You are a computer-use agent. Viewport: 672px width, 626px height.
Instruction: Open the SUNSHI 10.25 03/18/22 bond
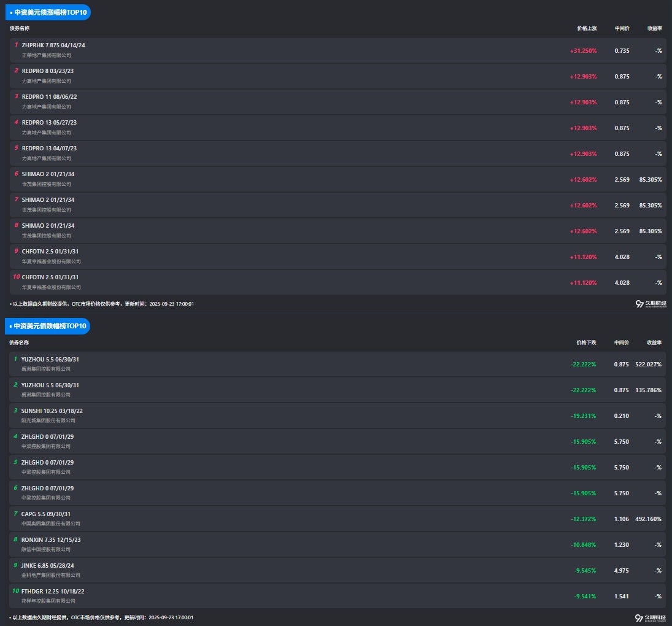tap(52, 411)
